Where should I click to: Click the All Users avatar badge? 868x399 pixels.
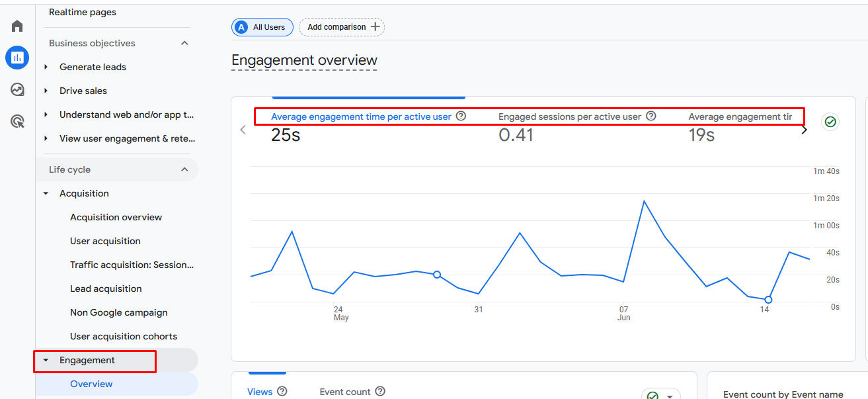coord(241,27)
